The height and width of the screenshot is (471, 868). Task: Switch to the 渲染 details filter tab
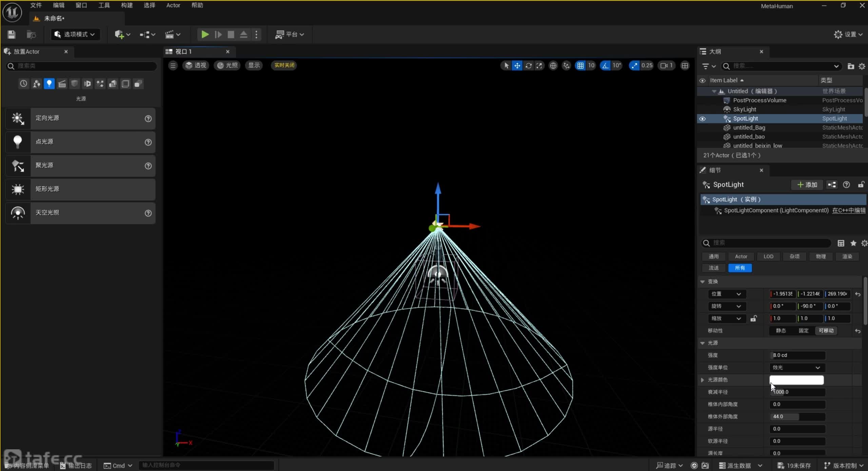coord(847,257)
